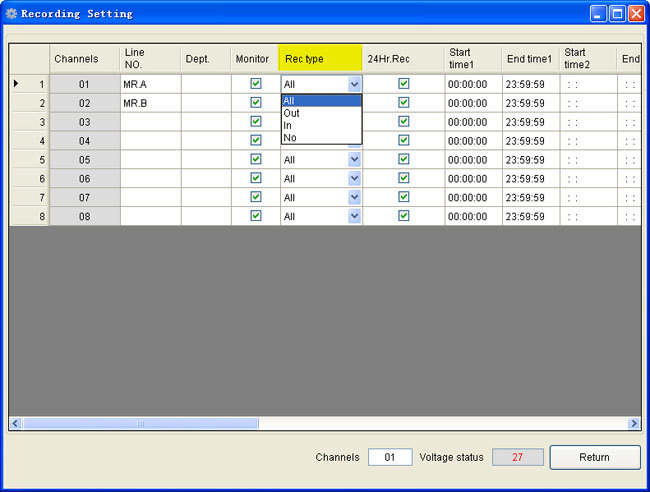Expand Rec type dropdown for channel 08
The width and height of the screenshot is (650, 492).
click(x=354, y=216)
